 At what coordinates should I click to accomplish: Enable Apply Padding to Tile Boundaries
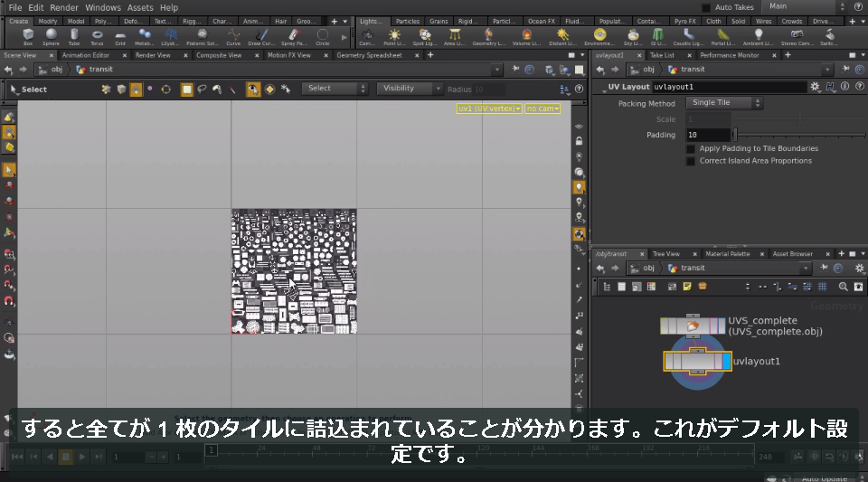click(690, 149)
